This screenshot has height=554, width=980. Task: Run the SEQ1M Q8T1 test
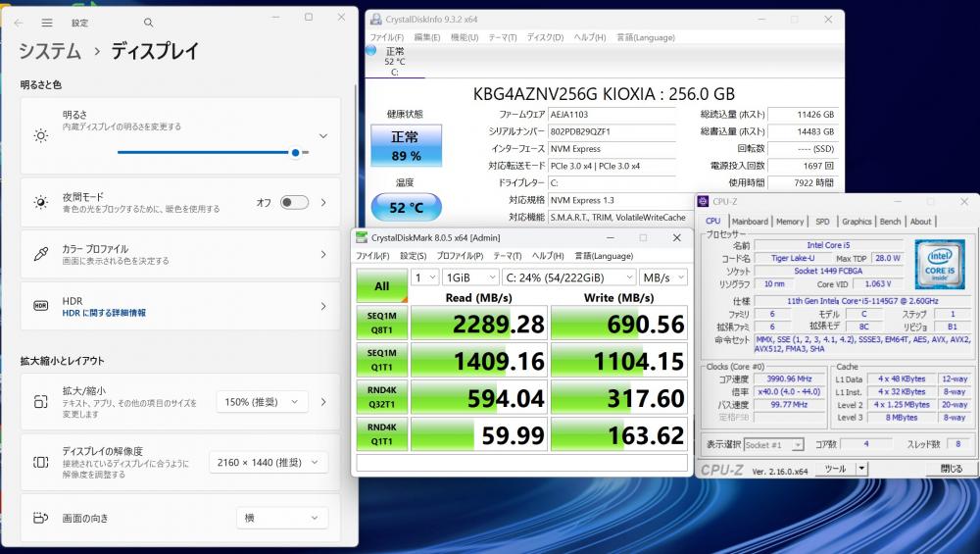tap(381, 323)
